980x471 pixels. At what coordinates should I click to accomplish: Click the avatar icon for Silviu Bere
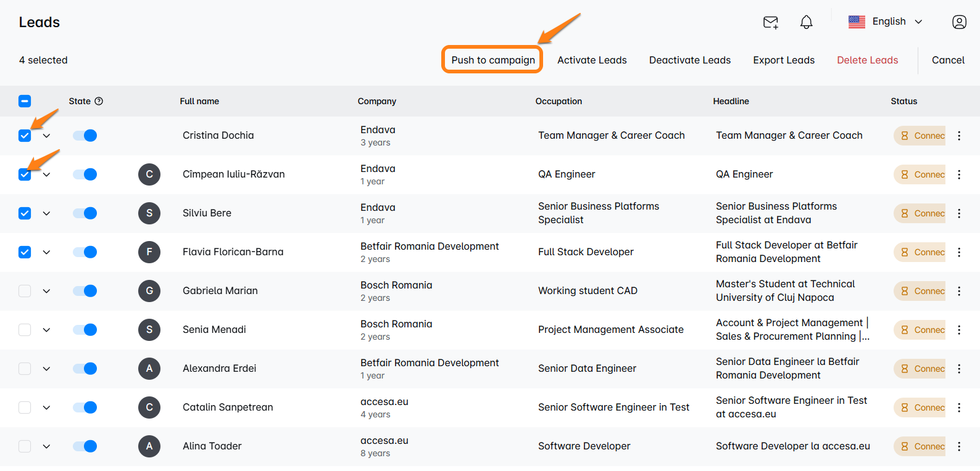(149, 213)
